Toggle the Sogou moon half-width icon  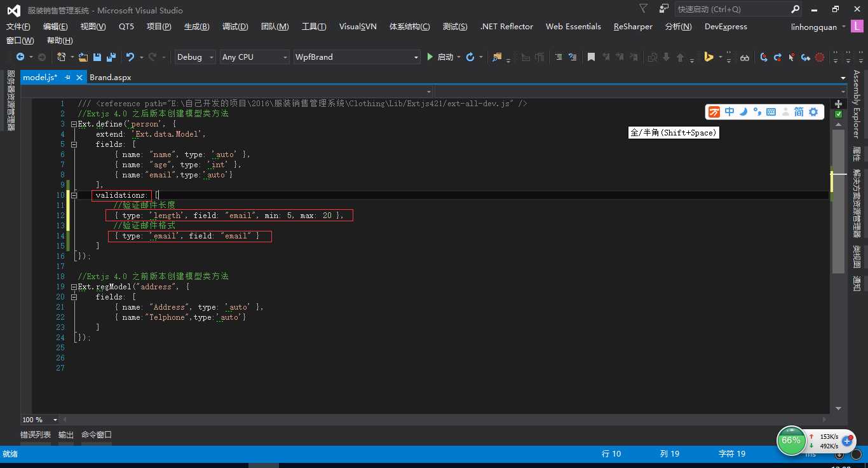(x=743, y=112)
